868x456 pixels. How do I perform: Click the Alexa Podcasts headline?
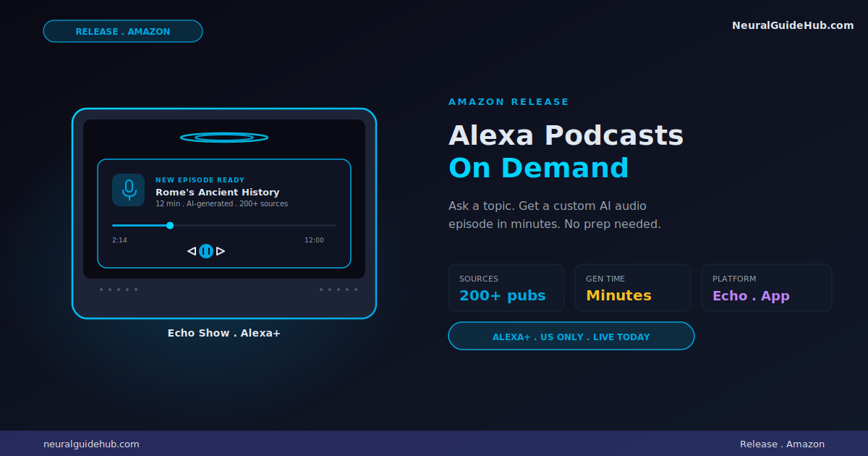pyautogui.click(x=566, y=135)
